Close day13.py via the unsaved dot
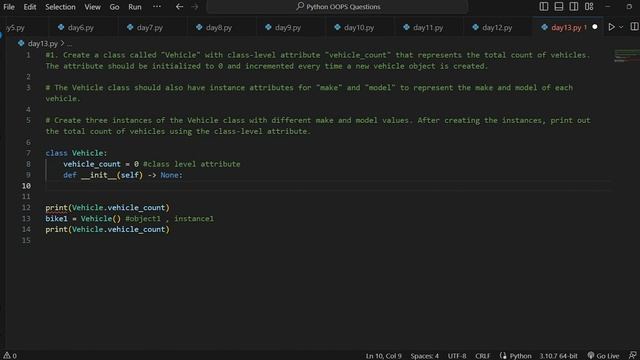This screenshot has width=640, height=360. [595, 27]
